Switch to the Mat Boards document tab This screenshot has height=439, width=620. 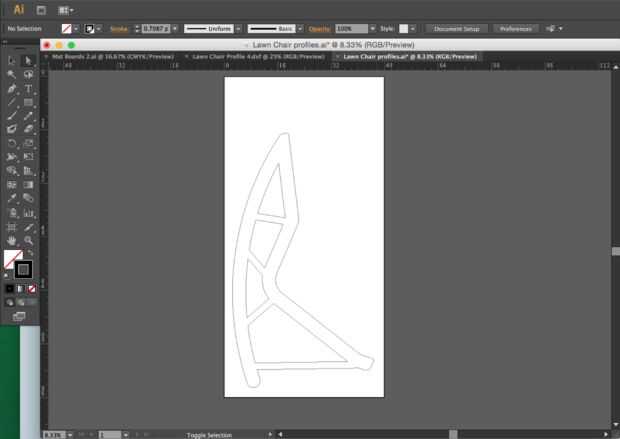coord(112,57)
